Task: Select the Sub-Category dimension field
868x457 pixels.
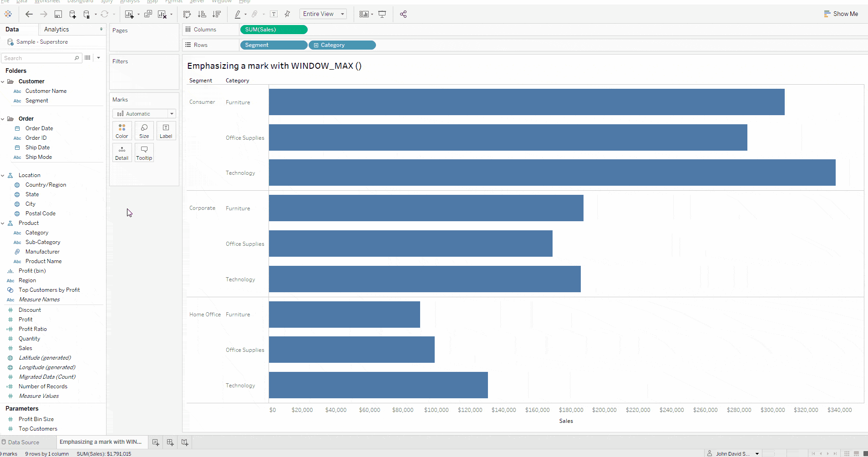Action: pyautogui.click(x=43, y=242)
